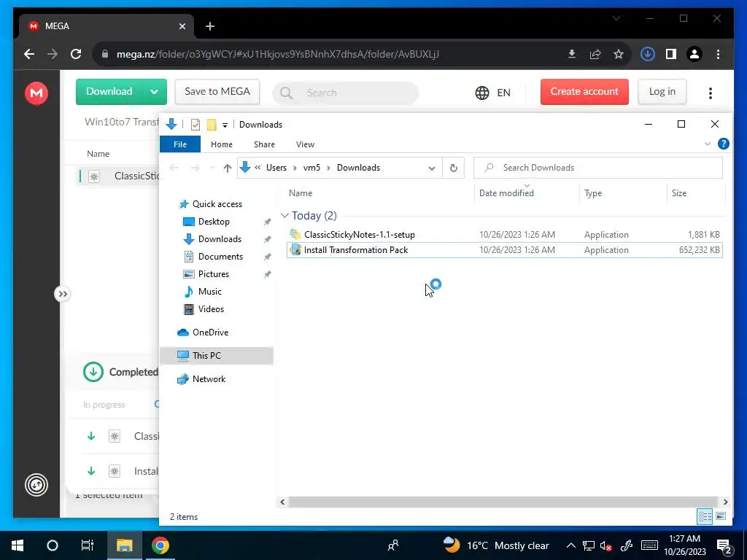The height and width of the screenshot is (560, 747).
Task: Select Install Transformation Pack file
Action: click(x=505, y=250)
